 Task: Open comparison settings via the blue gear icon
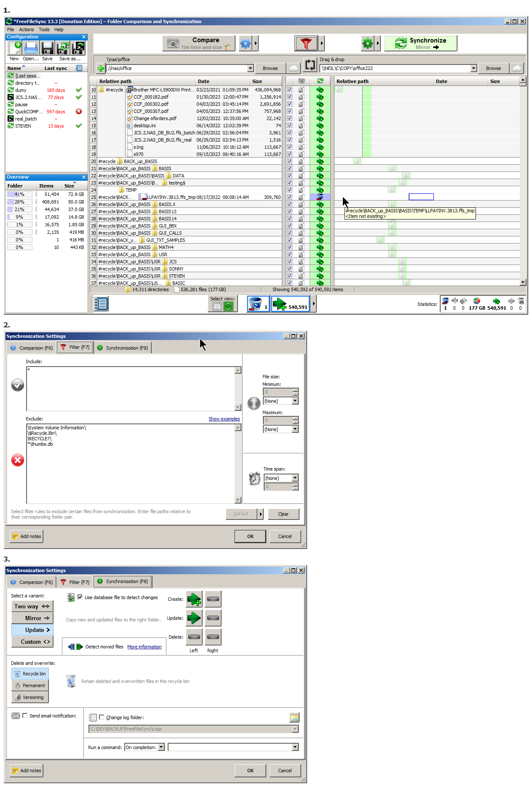[x=246, y=43]
